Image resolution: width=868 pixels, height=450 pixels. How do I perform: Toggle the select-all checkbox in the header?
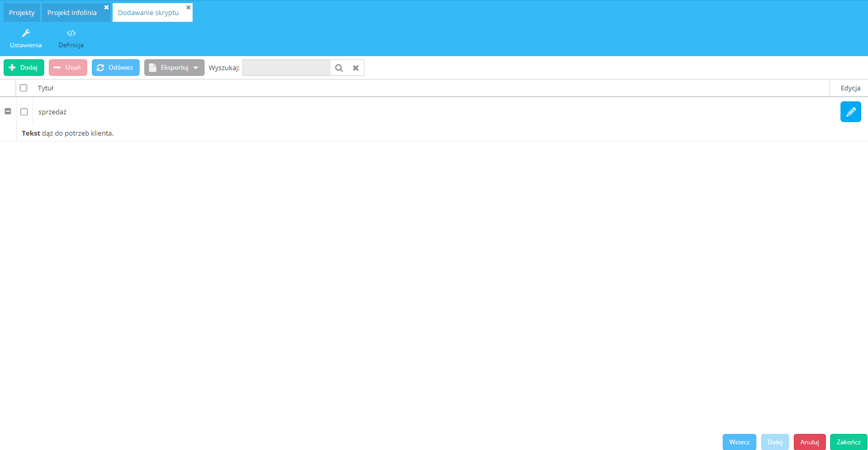pyautogui.click(x=23, y=88)
